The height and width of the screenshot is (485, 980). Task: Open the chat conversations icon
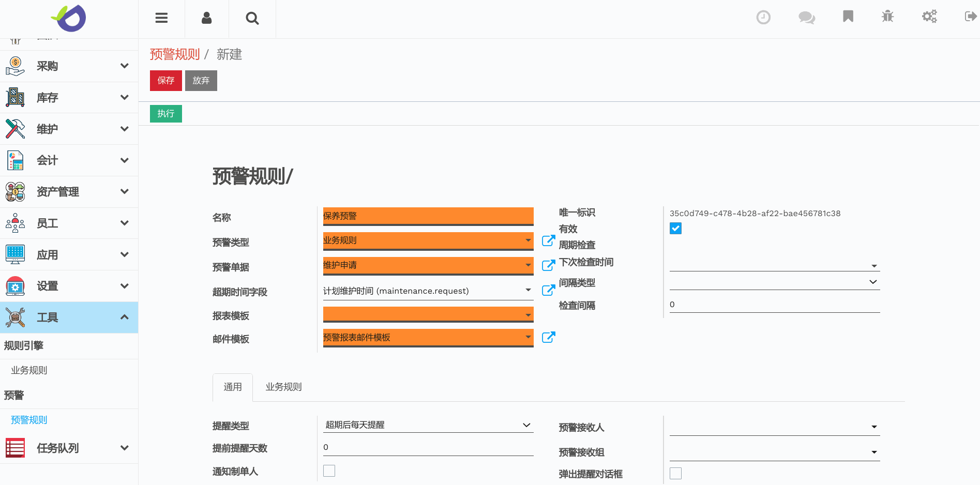point(806,18)
